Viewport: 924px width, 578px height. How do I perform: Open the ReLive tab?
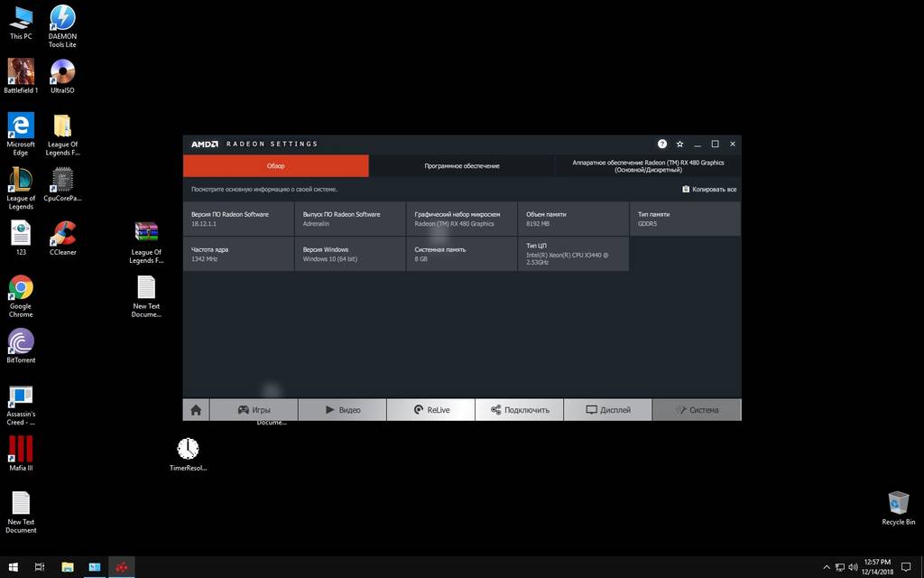[430, 410]
